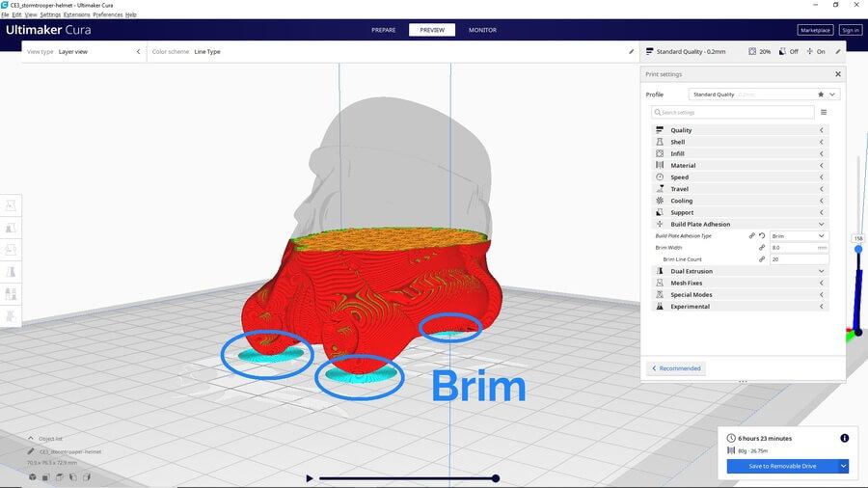Click the settings visibility hamburger menu icon
Viewport: 868px width, 488px height.
coord(823,113)
